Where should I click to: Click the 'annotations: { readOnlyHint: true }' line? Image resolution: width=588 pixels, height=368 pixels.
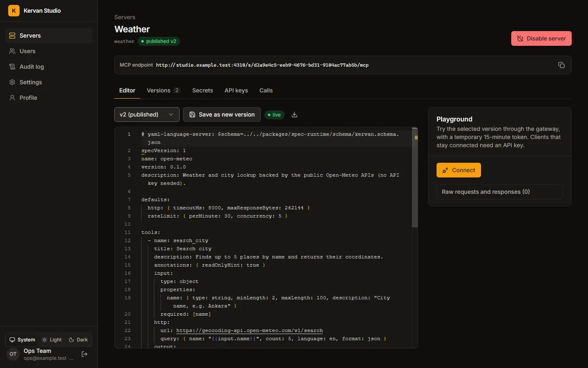209,265
